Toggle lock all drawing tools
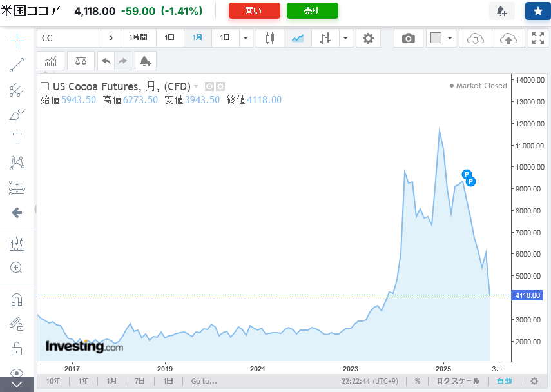This screenshot has width=551, height=392. [17, 349]
